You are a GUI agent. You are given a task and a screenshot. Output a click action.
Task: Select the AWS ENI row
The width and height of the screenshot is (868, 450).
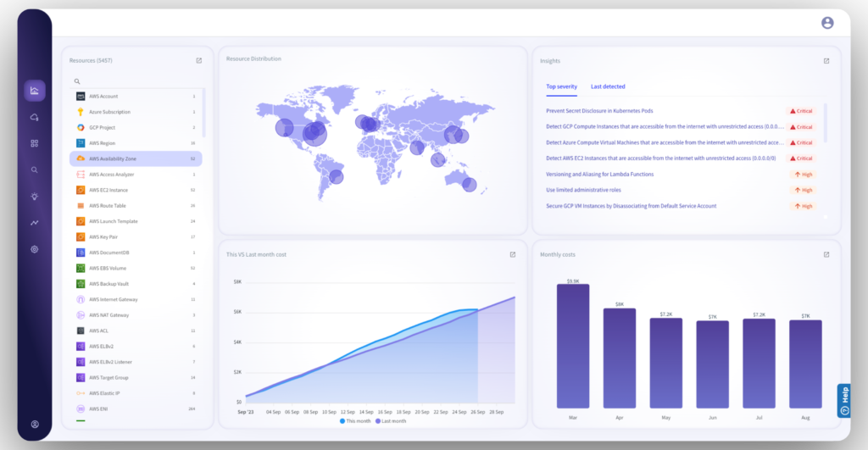point(136,409)
